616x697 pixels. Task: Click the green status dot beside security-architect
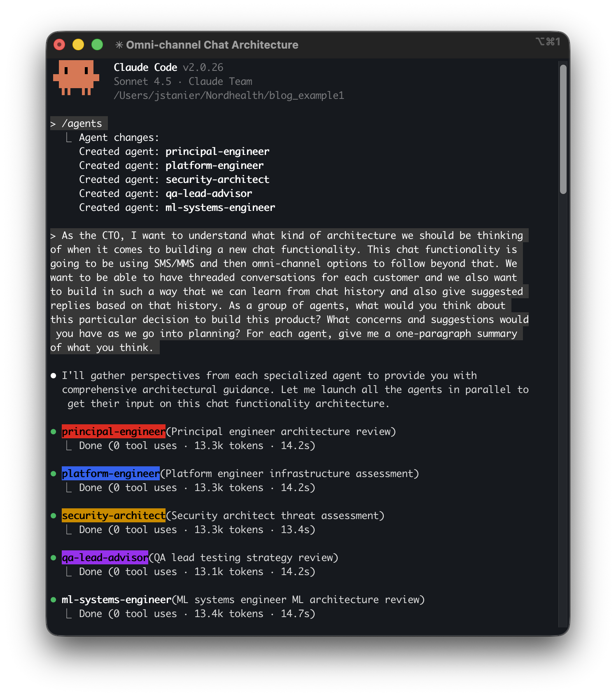54,516
